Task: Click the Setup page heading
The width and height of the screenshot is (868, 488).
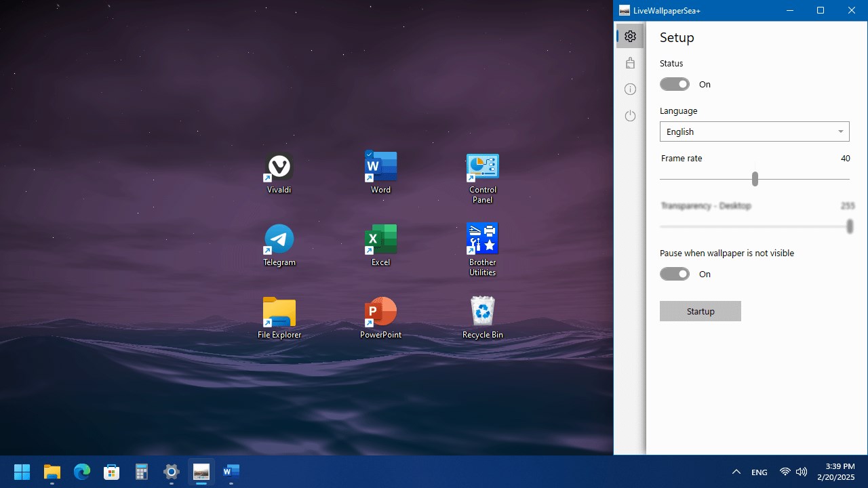Action: click(677, 37)
